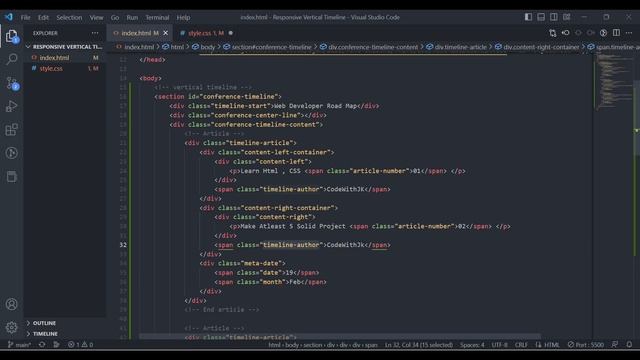The image size is (640, 360).
Task: Open the File menu
Action: [x=25, y=17]
